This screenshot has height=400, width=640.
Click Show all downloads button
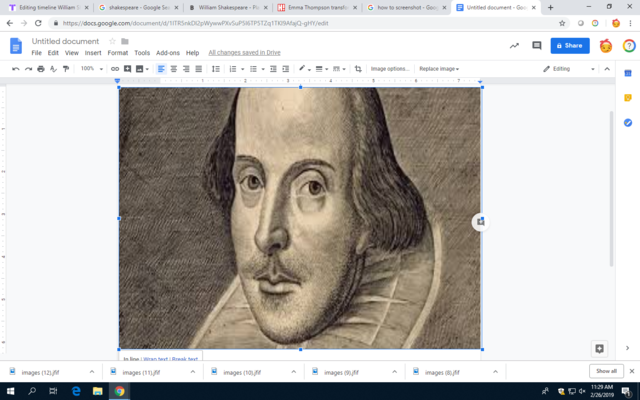[606, 371]
